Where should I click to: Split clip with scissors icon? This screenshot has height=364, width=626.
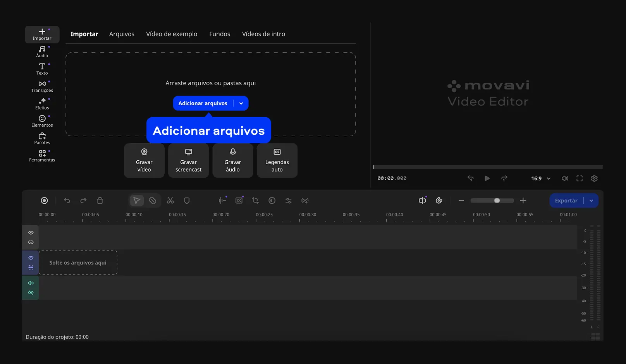click(170, 201)
